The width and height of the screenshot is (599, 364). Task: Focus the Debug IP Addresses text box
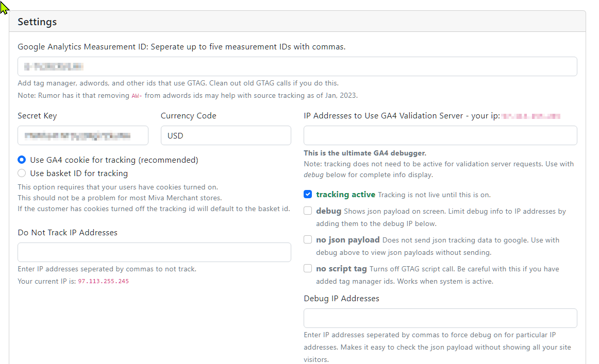[440, 318]
